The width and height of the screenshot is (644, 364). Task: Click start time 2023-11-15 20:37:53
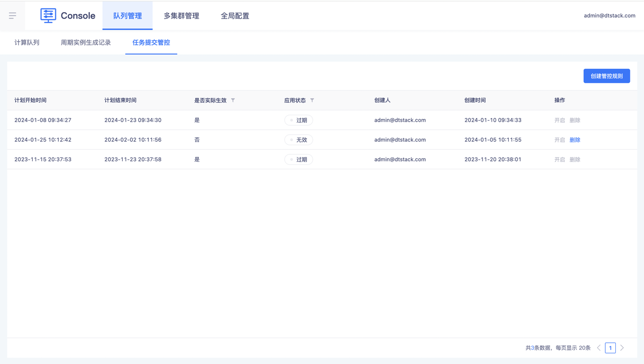click(x=43, y=159)
